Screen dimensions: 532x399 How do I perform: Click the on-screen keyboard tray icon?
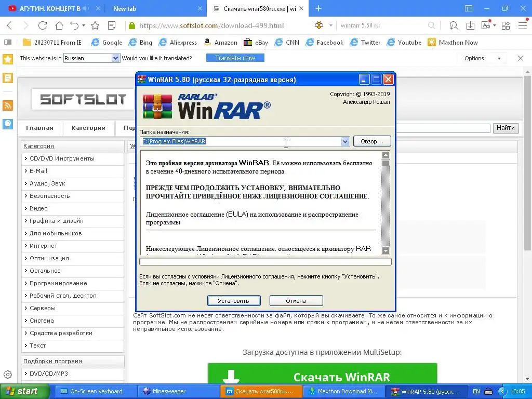click(488, 392)
